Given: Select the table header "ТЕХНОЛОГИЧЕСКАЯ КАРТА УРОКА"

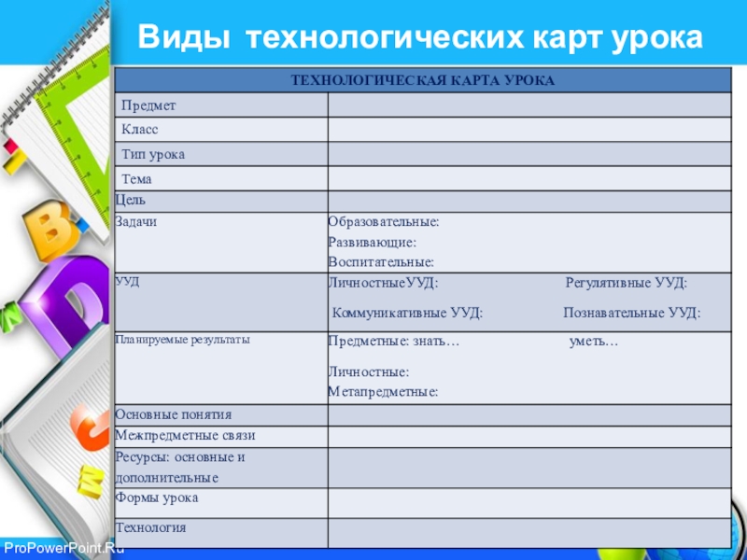Looking at the screenshot, I should pyautogui.click(x=423, y=80).
